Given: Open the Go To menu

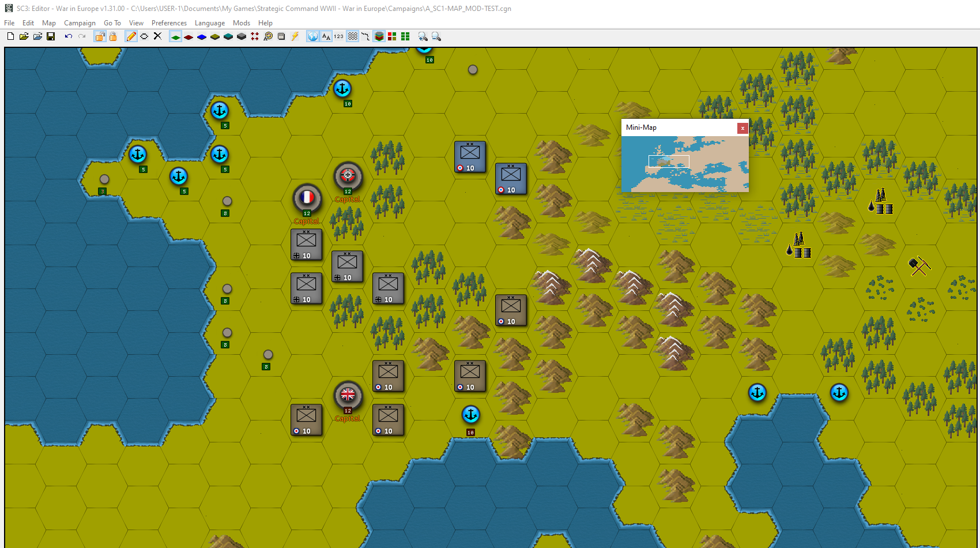Looking at the screenshot, I should coord(112,23).
